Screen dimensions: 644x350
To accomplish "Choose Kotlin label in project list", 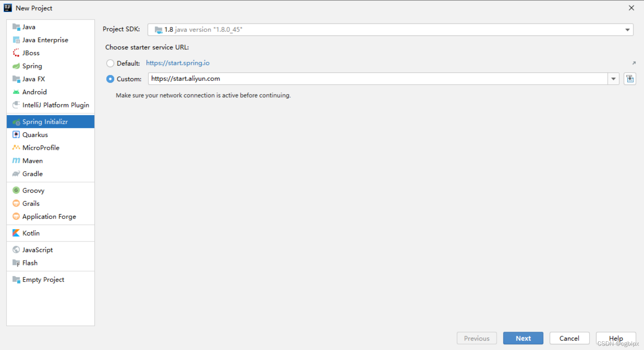I will tap(31, 233).
